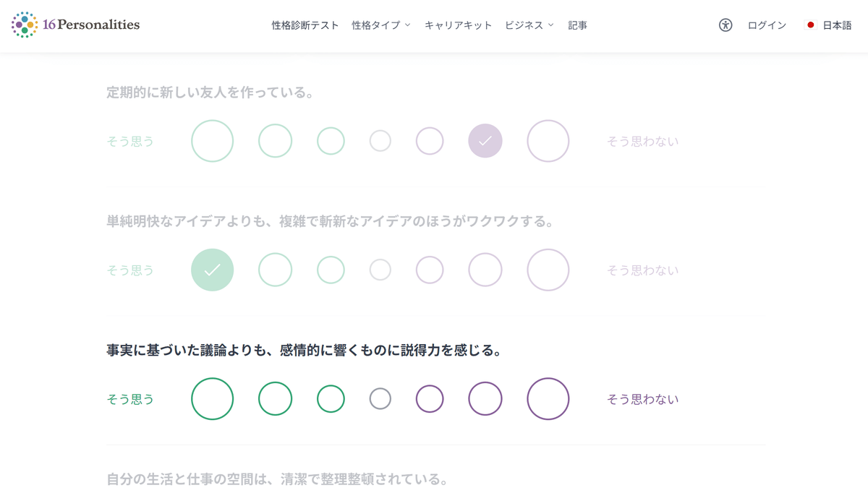868x493 pixels.
Task: Open 性格診断テスト in navigation
Action: click(305, 25)
